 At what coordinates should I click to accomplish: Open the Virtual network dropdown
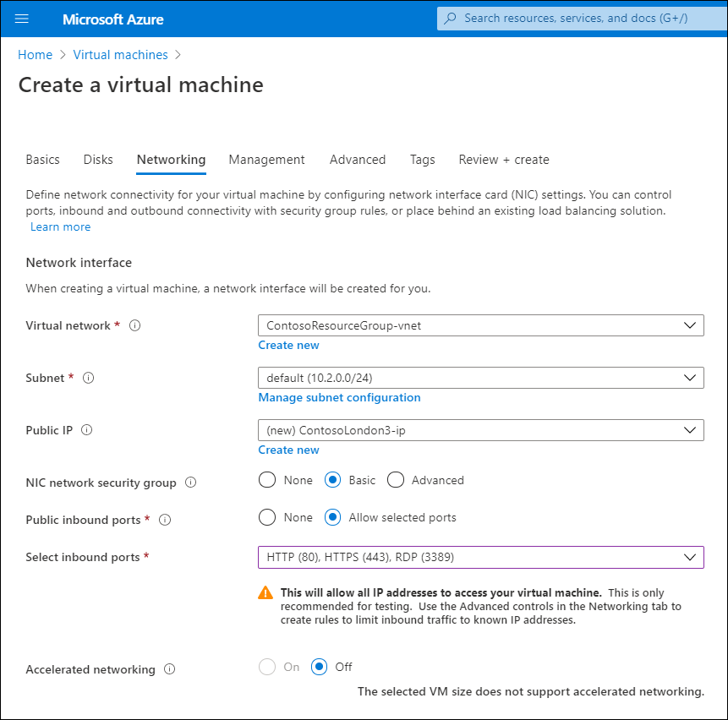pyautogui.click(x=480, y=325)
